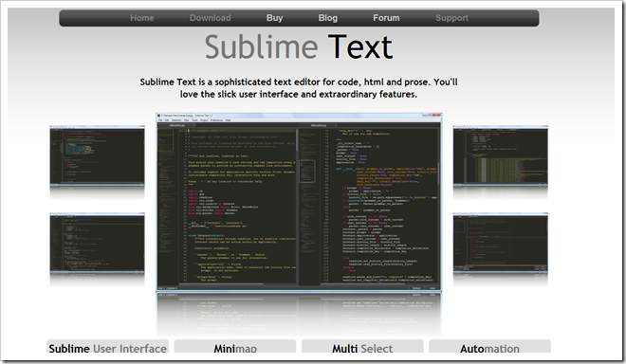The height and width of the screenshot is (364, 626).
Task: Open the Home navigation link
Action: tap(141, 18)
